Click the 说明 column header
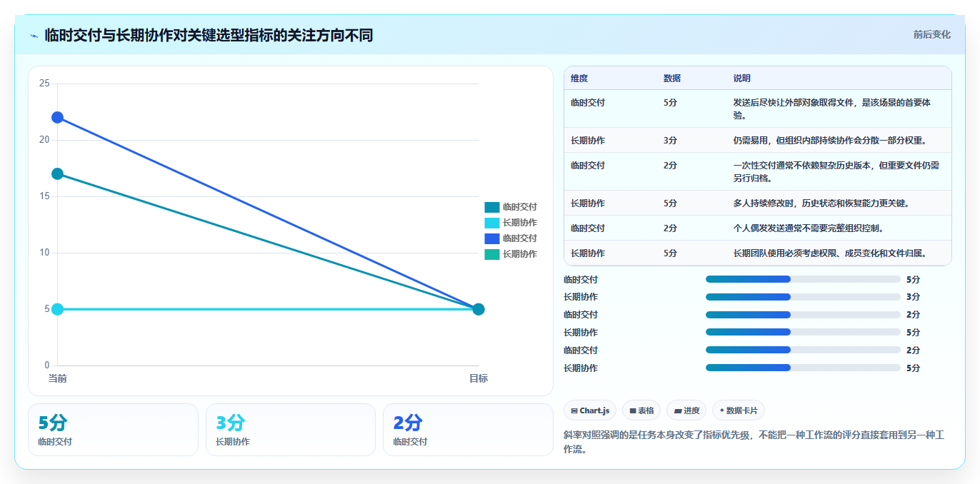Viewport: 980px width, 484px height. point(742,79)
